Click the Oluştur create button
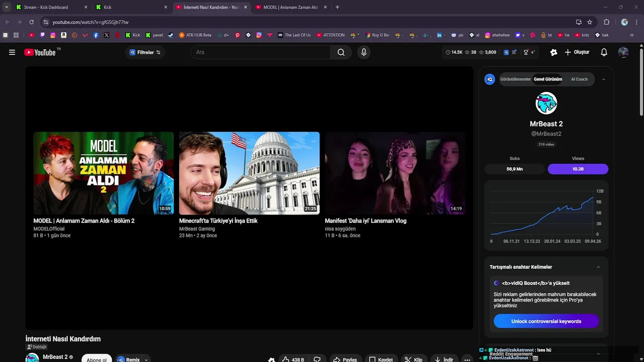Image resolution: width=644 pixels, height=362 pixels. pyautogui.click(x=577, y=52)
